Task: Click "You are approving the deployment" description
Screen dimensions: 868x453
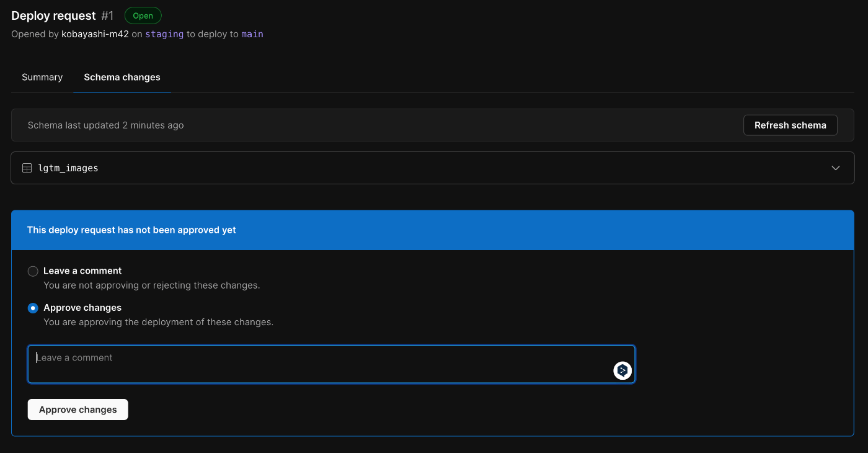Action: (158, 322)
